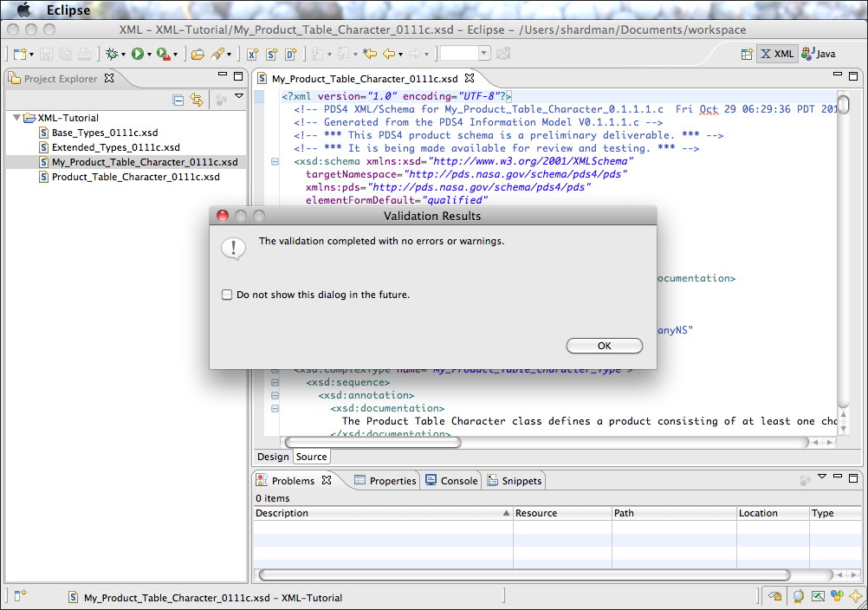
Task: Sort problems by Path column
Action: (x=674, y=513)
